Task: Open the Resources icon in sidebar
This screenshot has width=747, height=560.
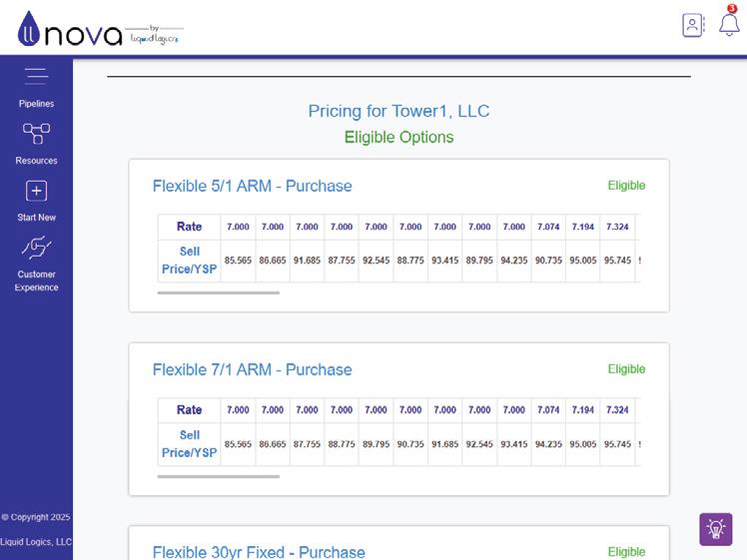Action: 36,133
